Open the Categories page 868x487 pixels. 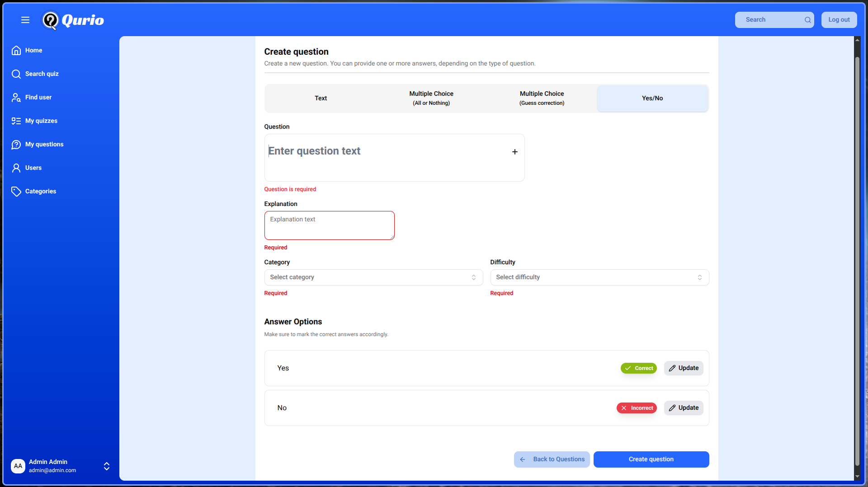coord(41,191)
